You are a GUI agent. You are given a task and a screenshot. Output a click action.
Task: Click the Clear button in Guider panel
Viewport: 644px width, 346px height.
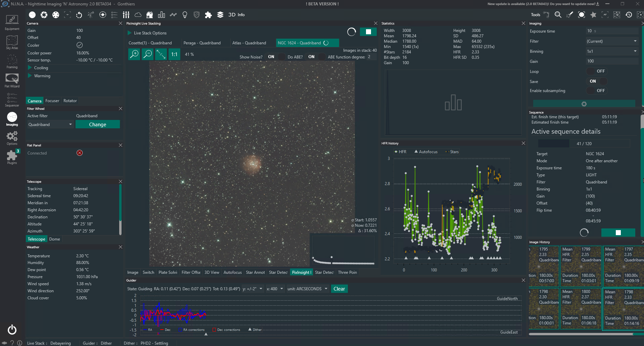(339, 289)
